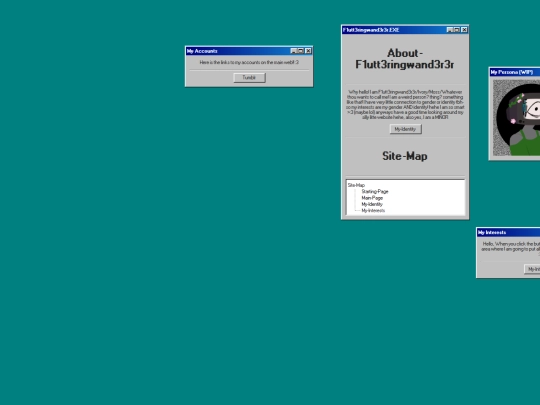The height and width of the screenshot is (405, 540).
Task: Select the Site-Map root tree node
Action: click(356, 185)
